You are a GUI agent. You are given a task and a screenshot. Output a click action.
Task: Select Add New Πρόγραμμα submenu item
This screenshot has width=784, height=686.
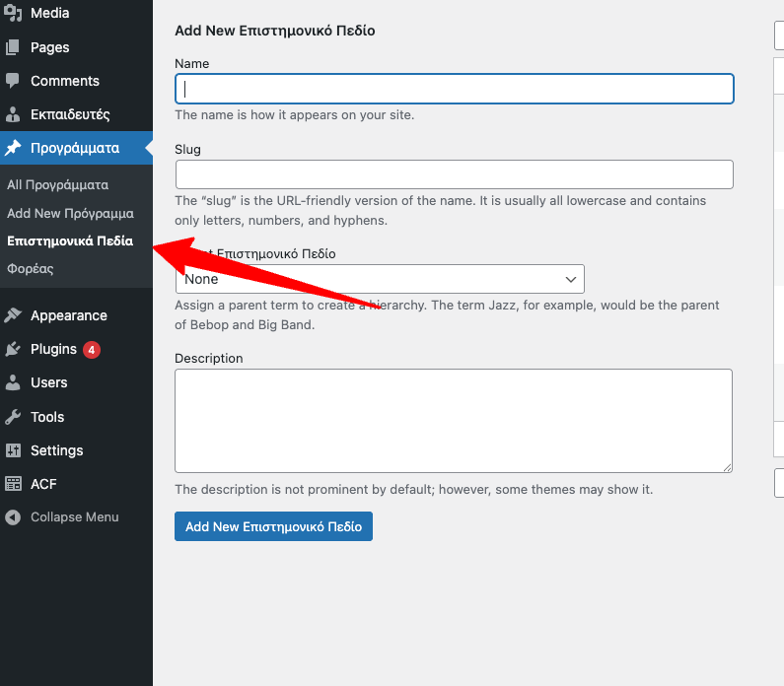point(70,213)
